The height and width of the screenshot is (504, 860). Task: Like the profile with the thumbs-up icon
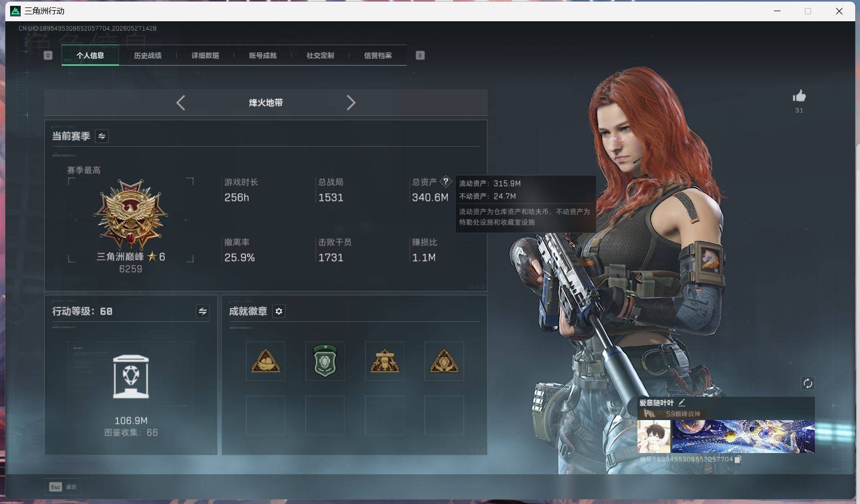[799, 96]
